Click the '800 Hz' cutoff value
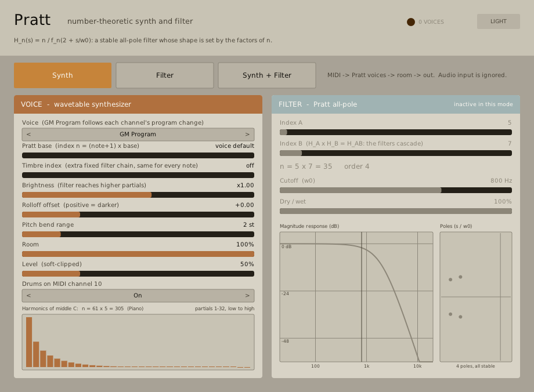The height and width of the screenshot is (392, 534). point(501,181)
